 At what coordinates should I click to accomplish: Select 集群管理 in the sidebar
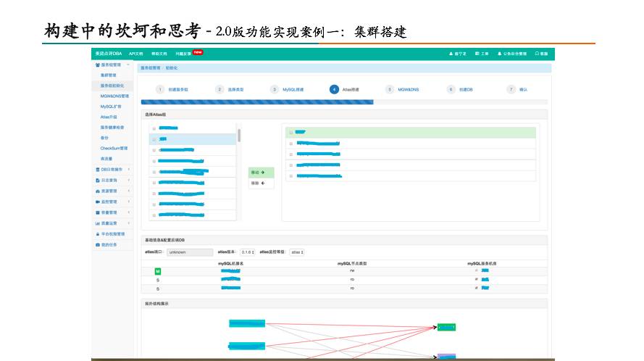tap(109, 75)
